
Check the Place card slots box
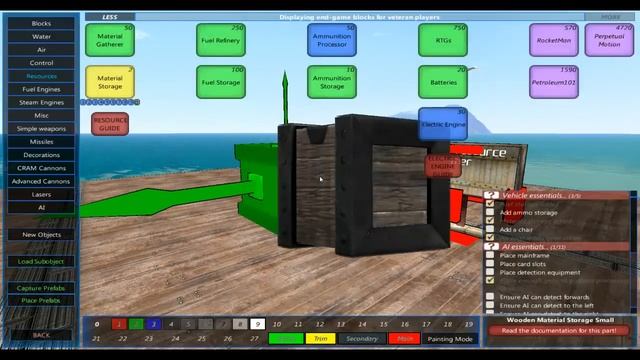490,264
